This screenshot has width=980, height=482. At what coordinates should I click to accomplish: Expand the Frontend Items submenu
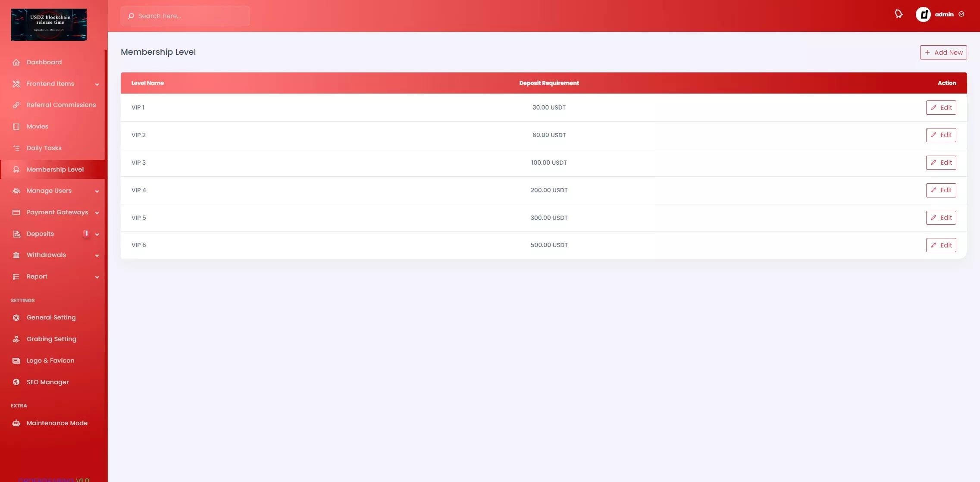point(97,84)
